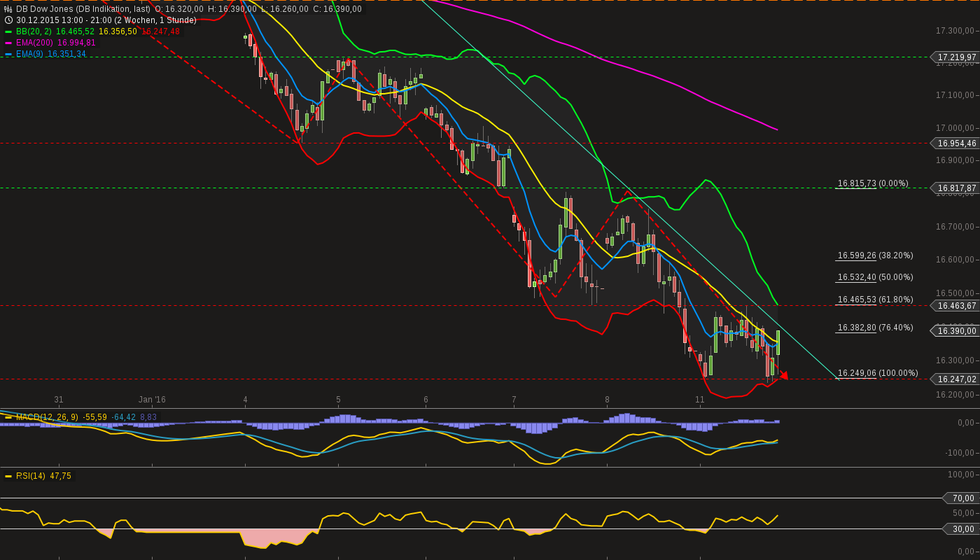This screenshot has width=980, height=560.
Task: Select the EMA(200) indicator label
Action: [x=35, y=43]
